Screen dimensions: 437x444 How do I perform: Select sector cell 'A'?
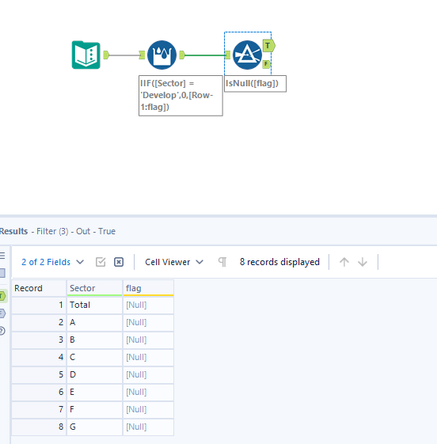pyautogui.click(x=95, y=323)
